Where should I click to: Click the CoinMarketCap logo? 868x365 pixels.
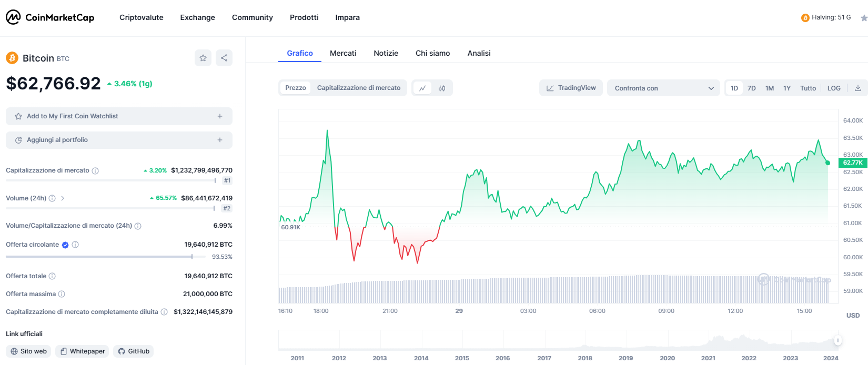(x=50, y=17)
